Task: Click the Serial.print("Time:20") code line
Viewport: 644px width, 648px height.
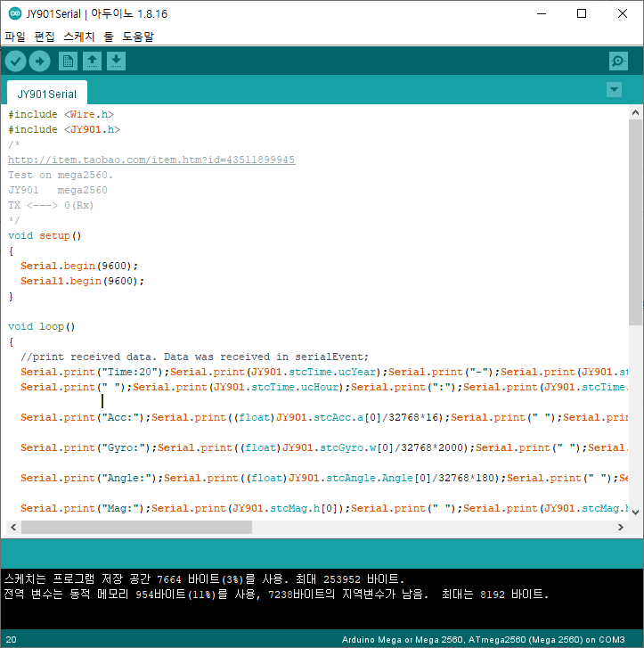Action: pos(324,372)
